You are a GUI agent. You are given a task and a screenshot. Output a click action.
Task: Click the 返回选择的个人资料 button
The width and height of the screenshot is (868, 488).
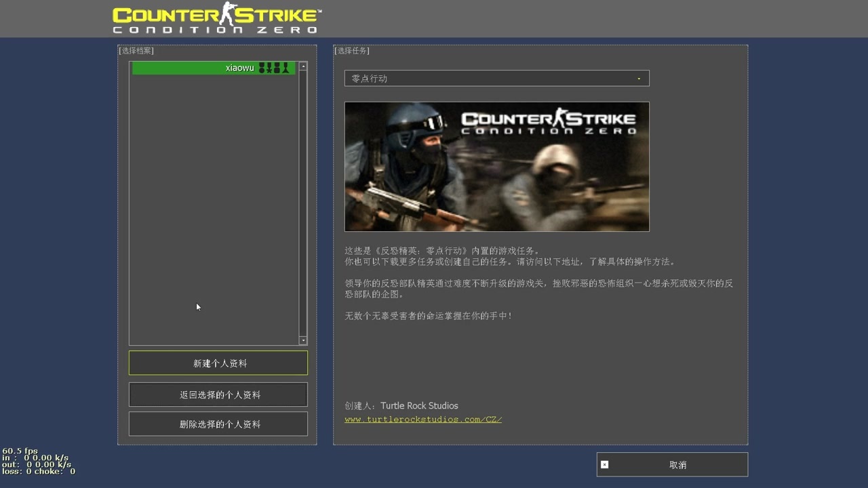coord(218,394)
